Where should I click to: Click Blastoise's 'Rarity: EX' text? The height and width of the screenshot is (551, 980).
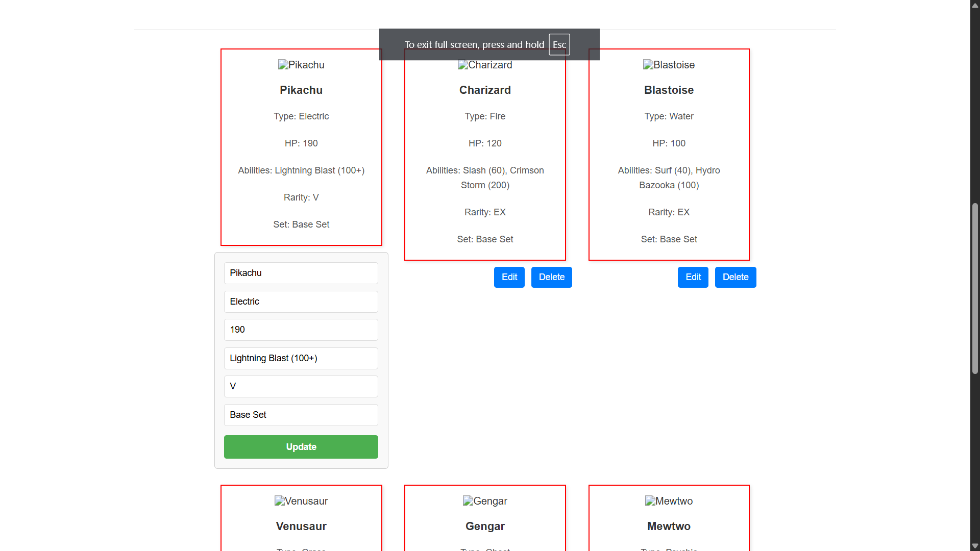(x=669, y=212)
